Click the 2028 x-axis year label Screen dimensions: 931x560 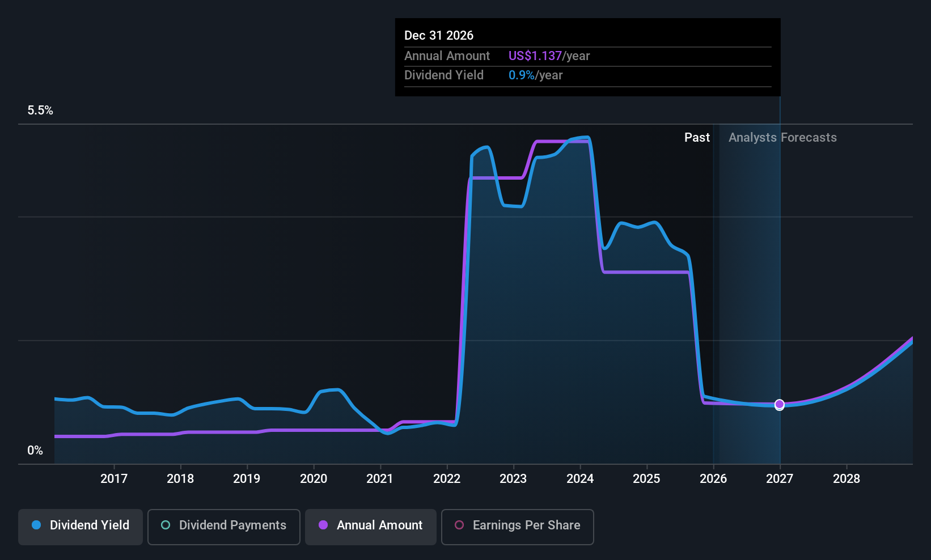[847, 479]
